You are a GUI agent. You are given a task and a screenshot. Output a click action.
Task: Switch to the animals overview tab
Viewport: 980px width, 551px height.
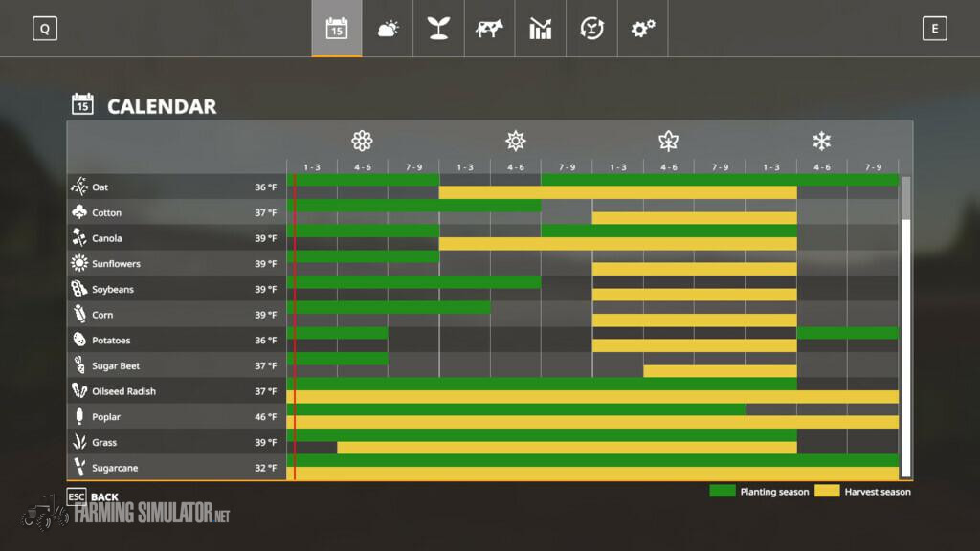tap(489, 29)
